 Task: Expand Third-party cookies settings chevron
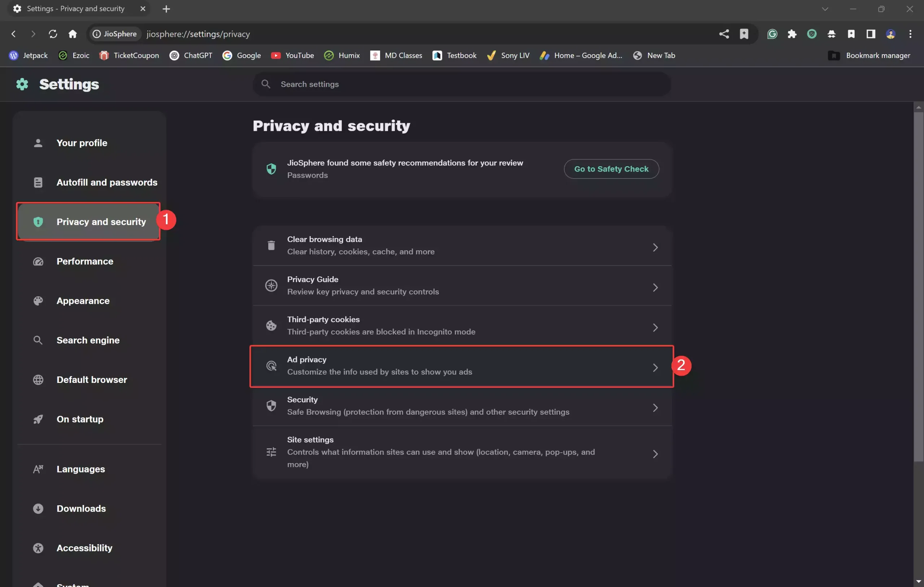(655, 328)
